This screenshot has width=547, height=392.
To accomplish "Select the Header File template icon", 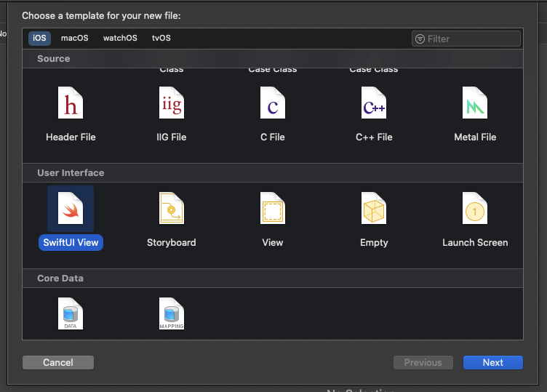I will 71,103.
